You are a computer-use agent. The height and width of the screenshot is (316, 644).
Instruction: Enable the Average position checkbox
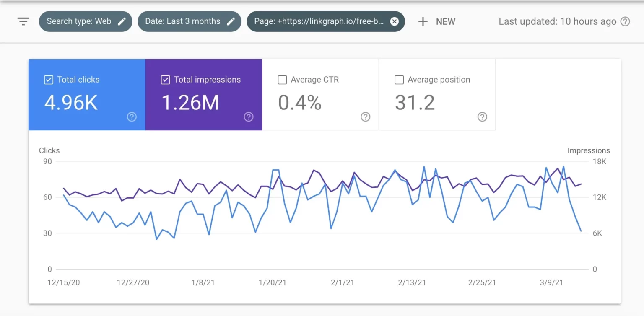pos(400,80)
